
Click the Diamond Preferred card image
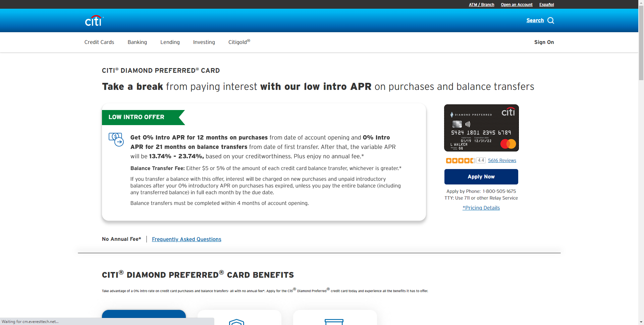pos(481,128)
